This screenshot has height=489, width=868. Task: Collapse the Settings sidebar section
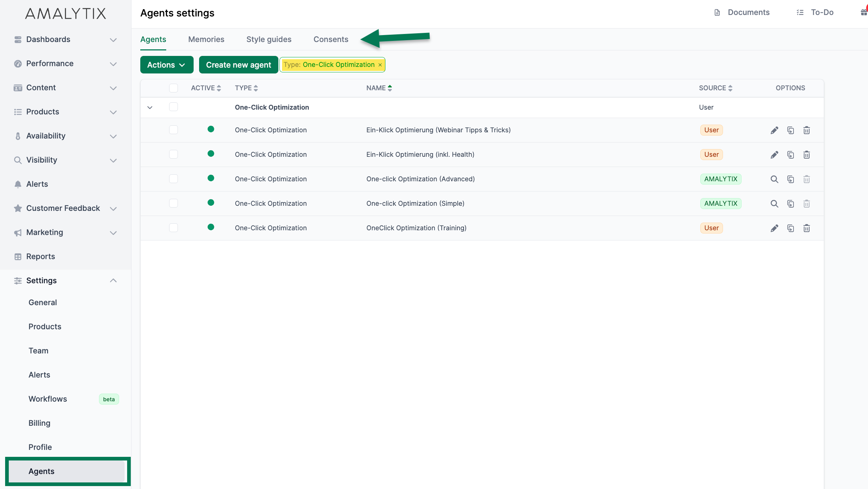click(x=113, y=280)
